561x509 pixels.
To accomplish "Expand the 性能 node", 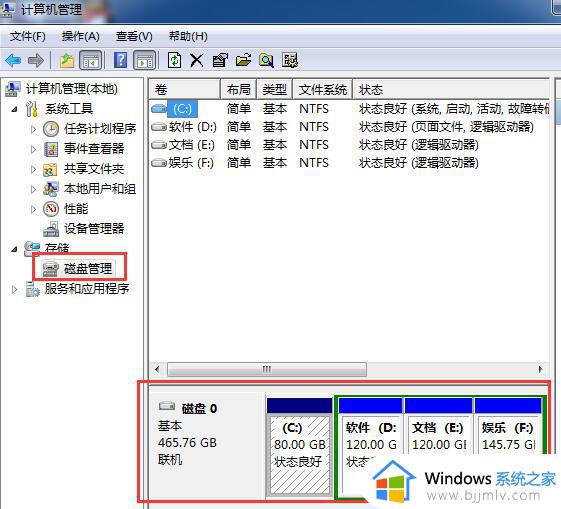I will 33,209.
